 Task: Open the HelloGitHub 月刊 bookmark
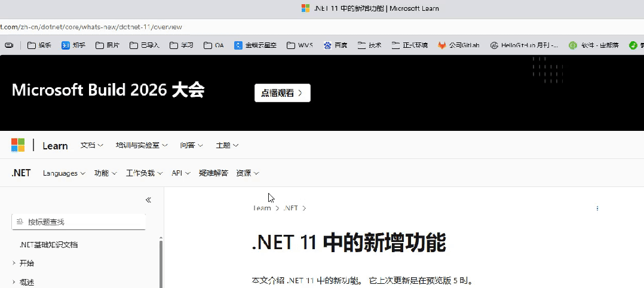tap(525, 45)
